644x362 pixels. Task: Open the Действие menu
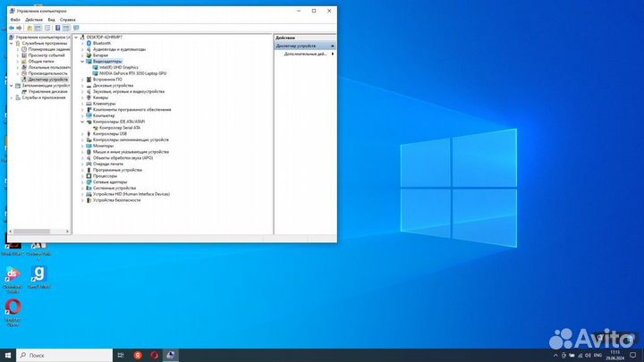34,20
